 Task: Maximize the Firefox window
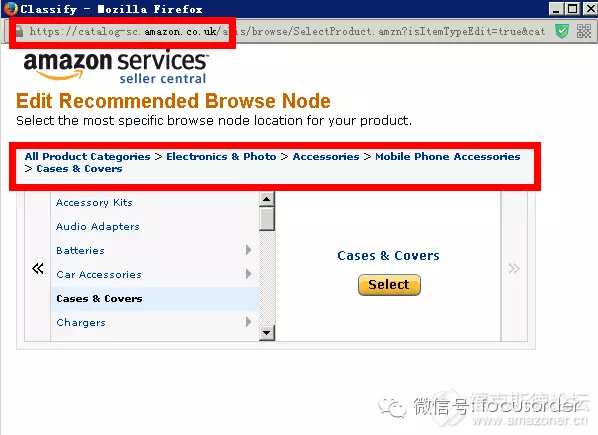pyautogui.click(x=572, y=8)
